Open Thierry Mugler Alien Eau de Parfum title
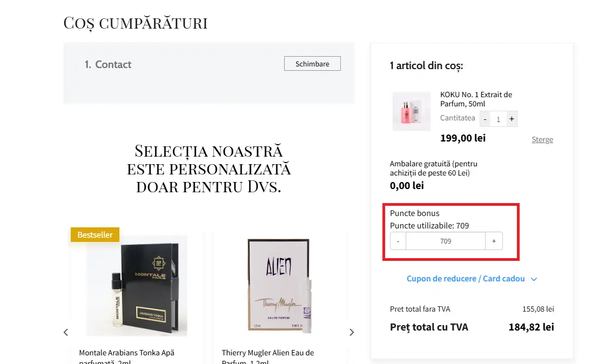 click(268, 357)
